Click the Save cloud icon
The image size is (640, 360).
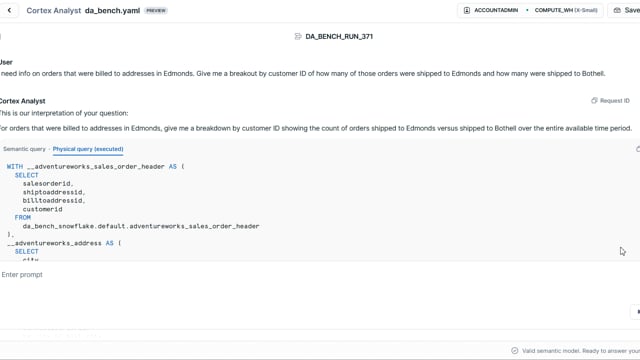pyautogui.click(x=617, y=10)
